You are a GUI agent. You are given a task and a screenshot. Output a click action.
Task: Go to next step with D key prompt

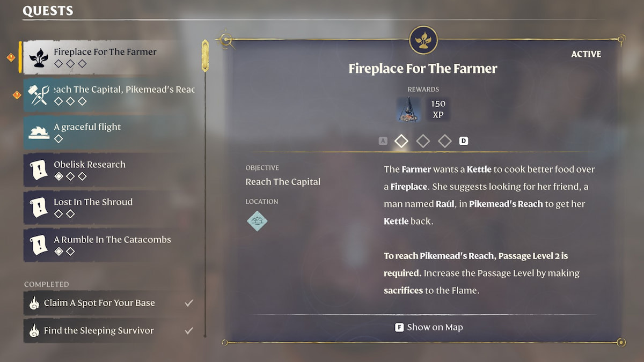[464, 141]
